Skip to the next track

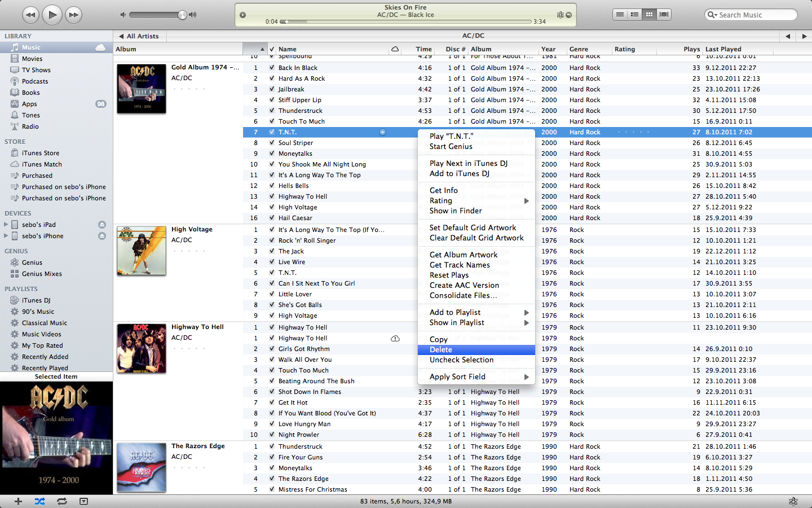pos(73,15)
